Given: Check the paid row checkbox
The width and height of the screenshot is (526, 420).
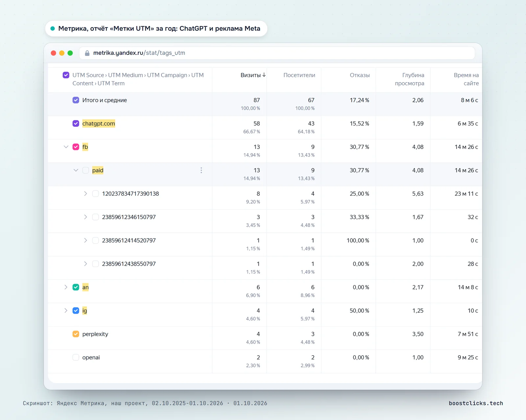Looking at the screenshot, I should (x=85, y=170).
